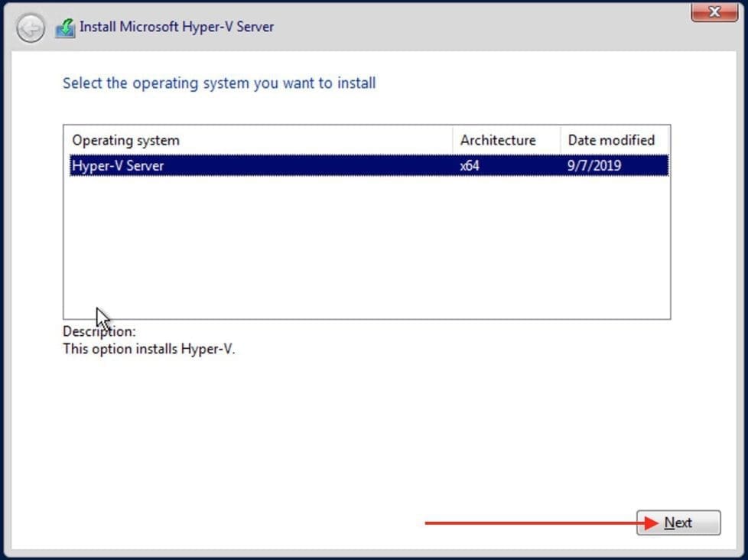Click the Architecture column header
Viewport: 748px width, 560px height.
(498, 140)
